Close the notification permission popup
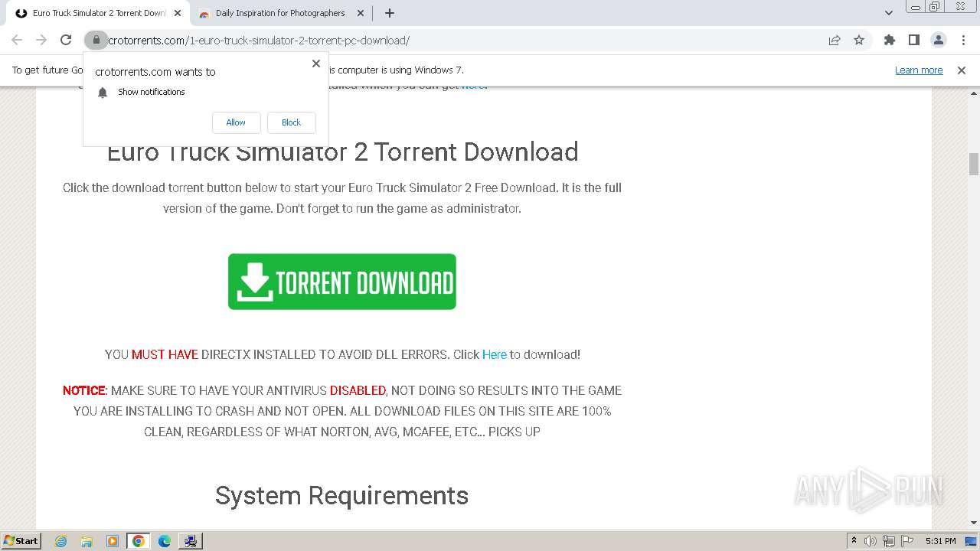The height and width of the screenshot is (551, 980). pos(316,64)
